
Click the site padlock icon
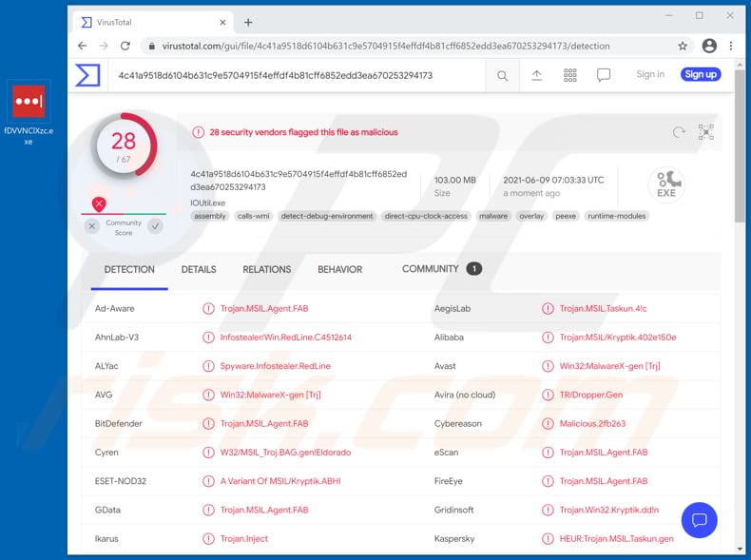click(x=152, y=46)
